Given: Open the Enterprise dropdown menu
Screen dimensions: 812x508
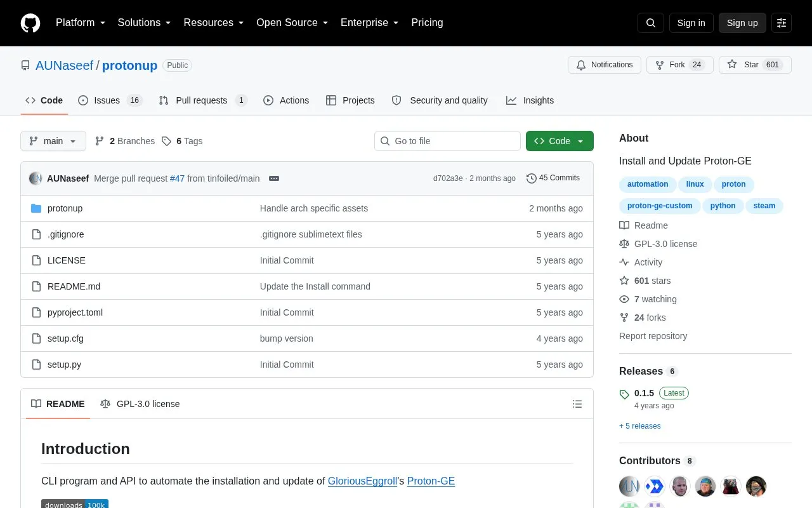Looking at the screenshot, I should [369, 23].
